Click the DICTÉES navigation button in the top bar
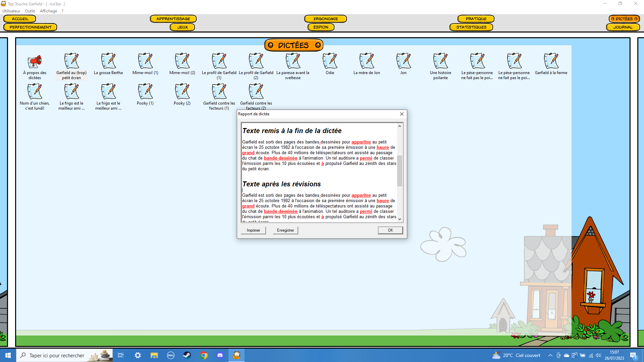Screen dimensions: 644x362 [624, 19]
